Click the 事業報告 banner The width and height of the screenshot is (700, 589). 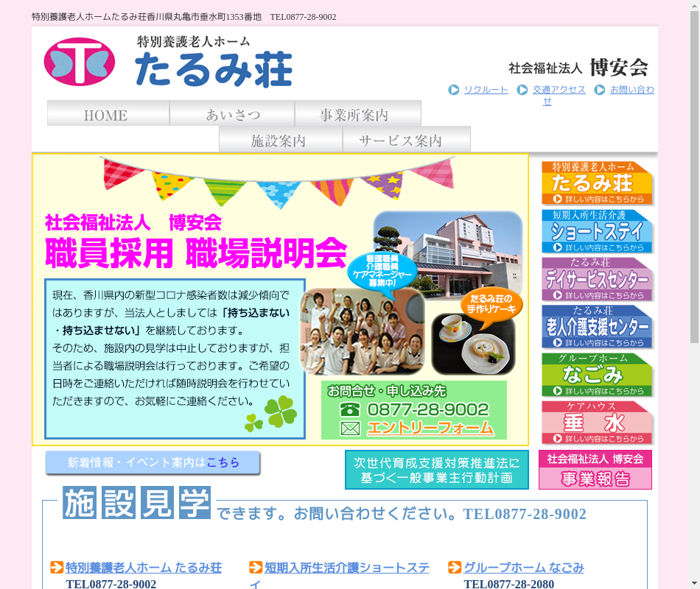[595, 470]
